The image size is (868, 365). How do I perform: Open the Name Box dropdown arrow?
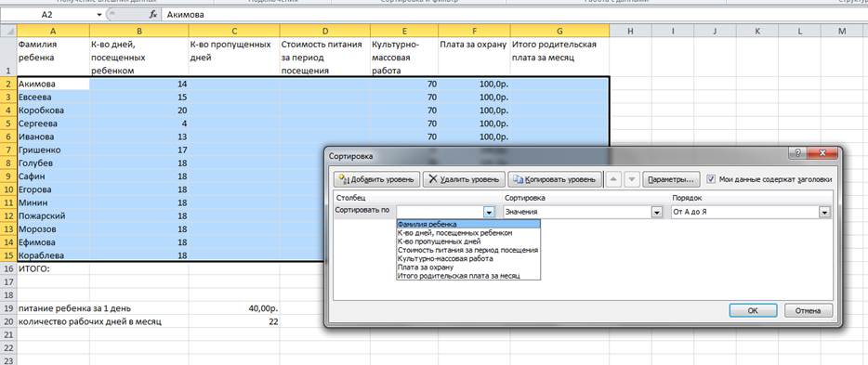(x=99, y=15)
